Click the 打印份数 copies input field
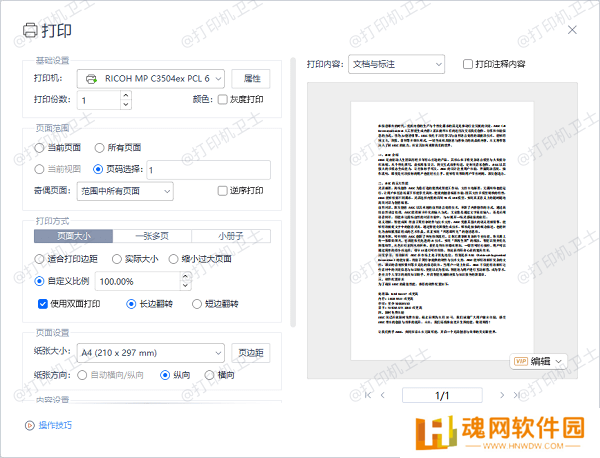Viewport: 600px width, 458px height. pyautogui.click(x=99, y=100)
